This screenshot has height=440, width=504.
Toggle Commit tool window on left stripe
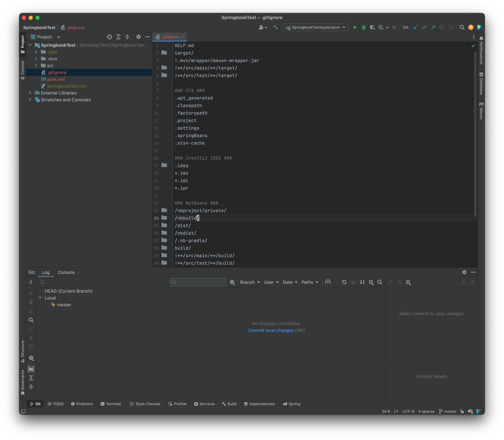pyautogui.click(x=23, y=70)
